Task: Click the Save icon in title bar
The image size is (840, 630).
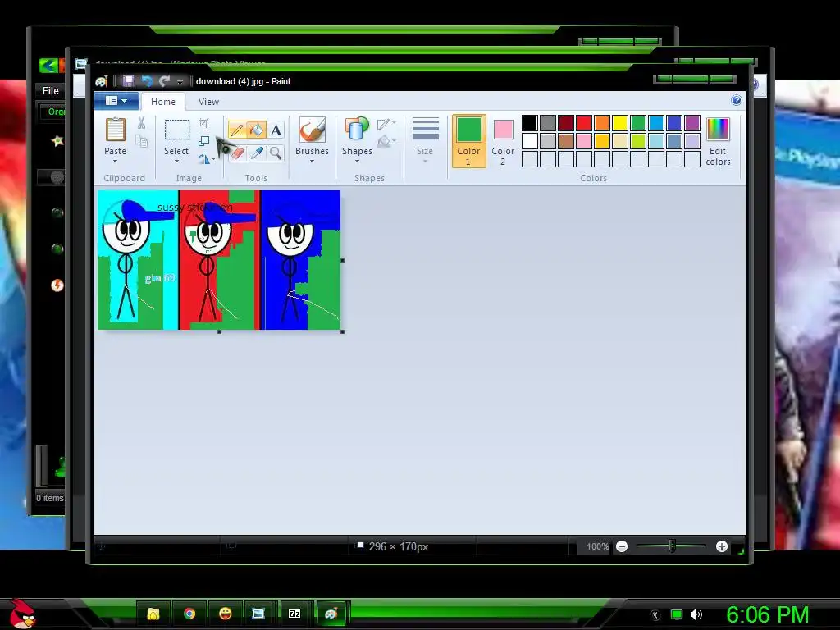Action: (x=128, y=81)
